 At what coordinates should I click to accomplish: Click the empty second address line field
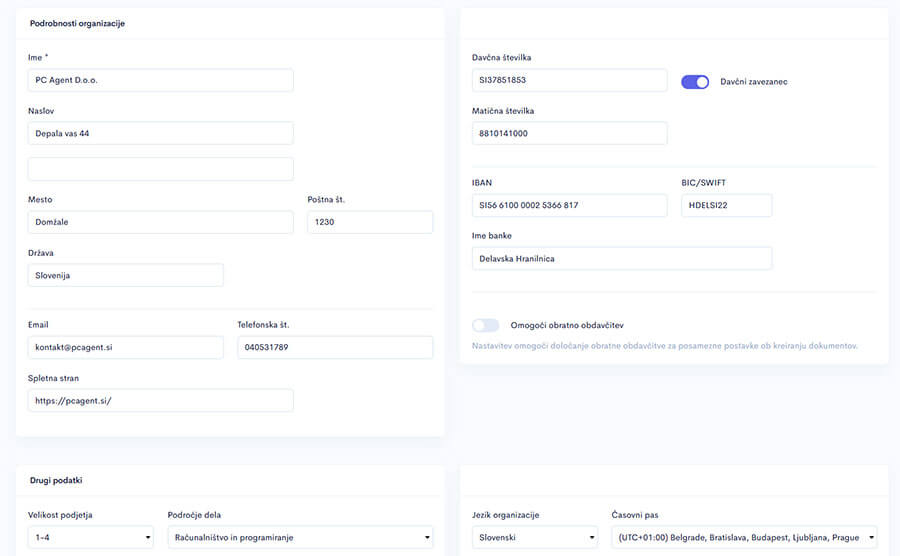coord(160,169)
